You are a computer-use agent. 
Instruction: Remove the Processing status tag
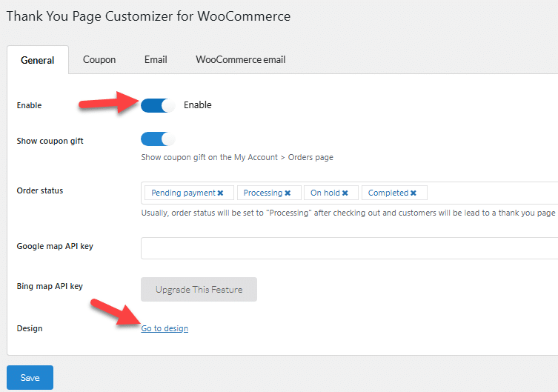coord(288,193)
